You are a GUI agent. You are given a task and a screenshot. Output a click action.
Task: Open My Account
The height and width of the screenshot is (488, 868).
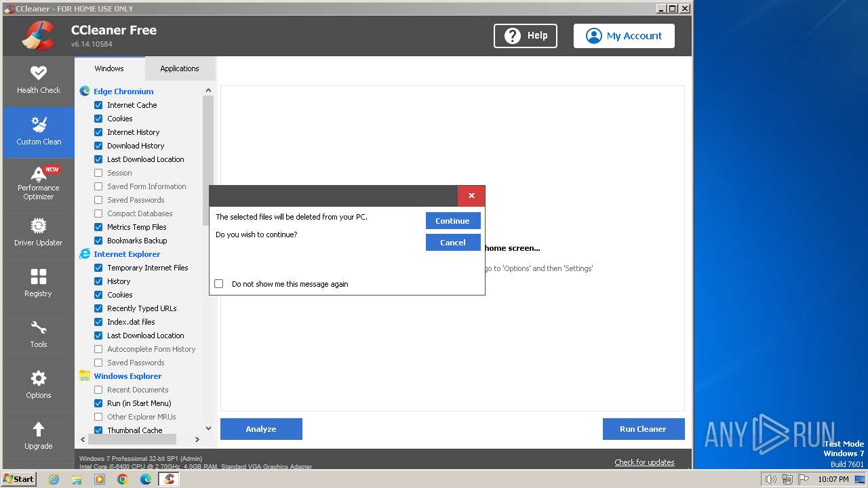(x=624, y=36)
